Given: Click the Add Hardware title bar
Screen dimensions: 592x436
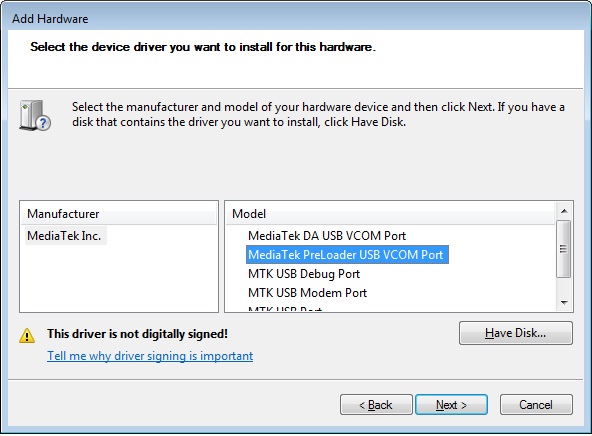Looking at the screenshot, I should tap(296, 18).
